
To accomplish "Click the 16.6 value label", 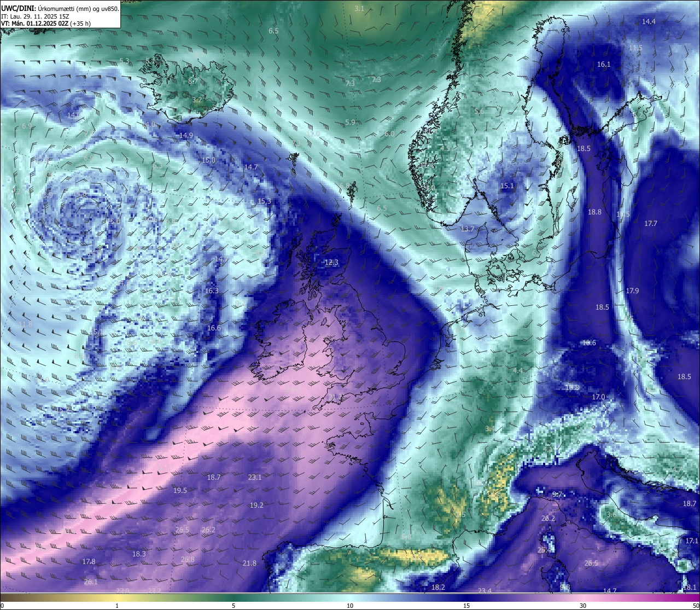I will pos(214,328).
